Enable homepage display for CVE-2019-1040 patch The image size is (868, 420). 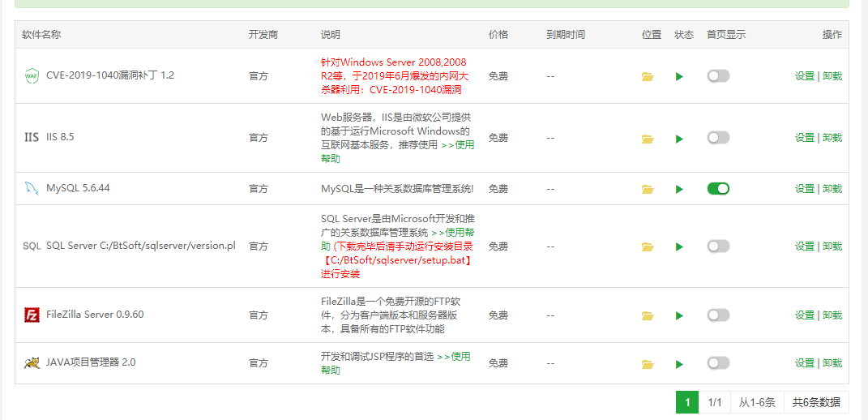point(718,76)
